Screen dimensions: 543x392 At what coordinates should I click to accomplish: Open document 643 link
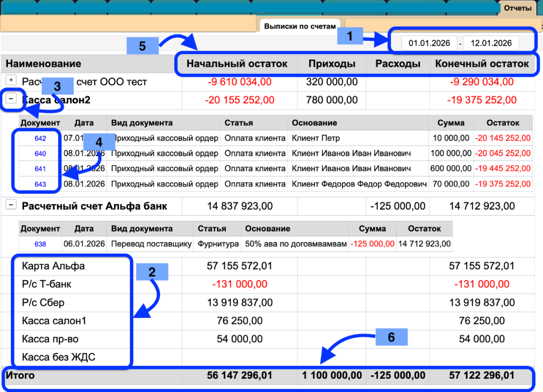(40, 184)
